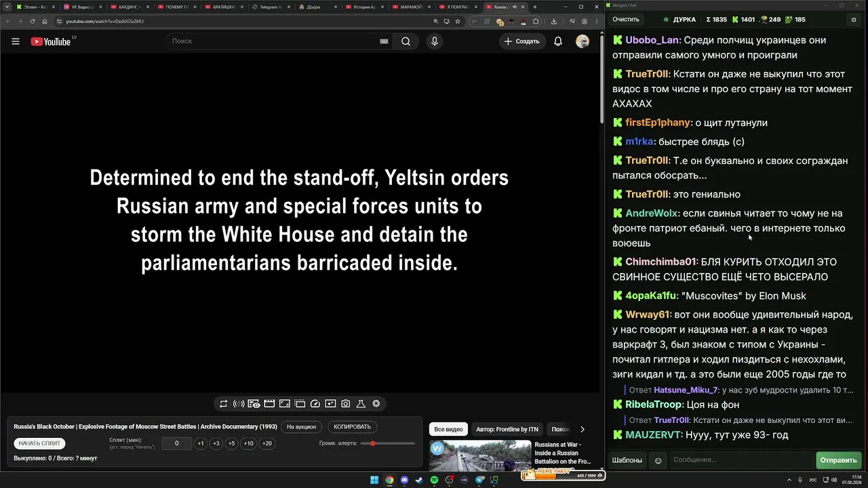The height and width of the screenshot is (488, 868).
Task: Click username MAUZERVT in chat
Action: coord(653,434)
